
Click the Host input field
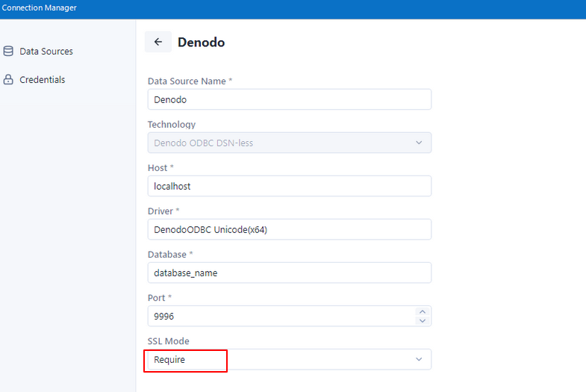[x=290, y=186]
